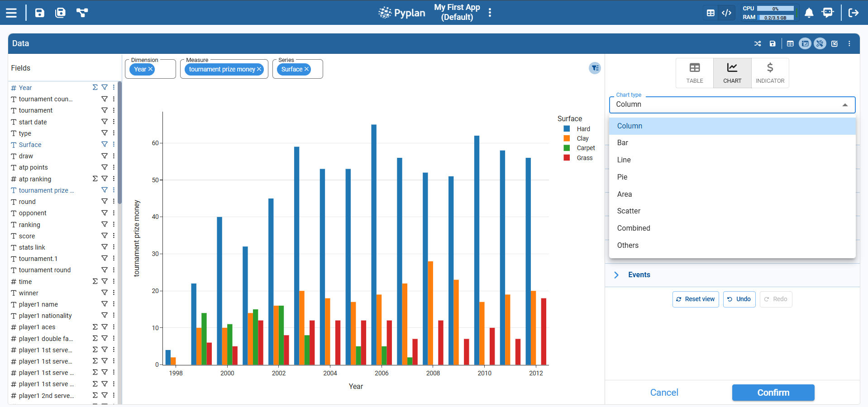Toggle the filter on Surface field

pyautogui.click(x=105, y=144)
